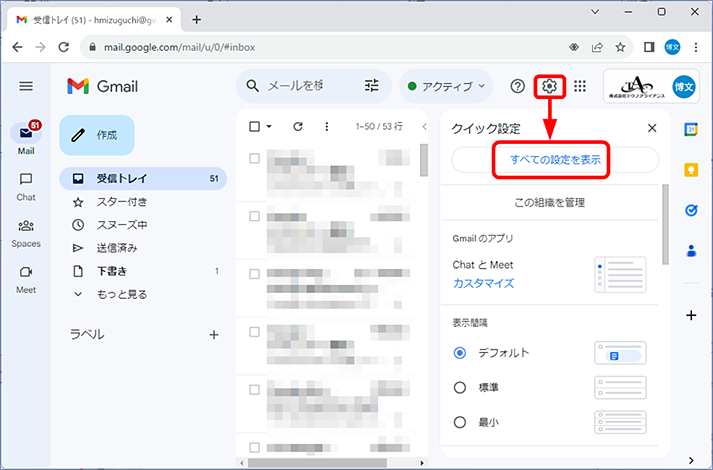Click the デフォルト density preview thumbnail

[620, 353]
